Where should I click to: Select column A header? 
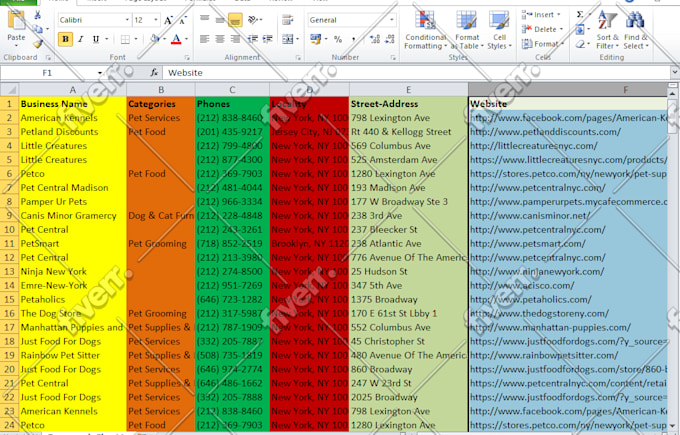pos(72,90)
